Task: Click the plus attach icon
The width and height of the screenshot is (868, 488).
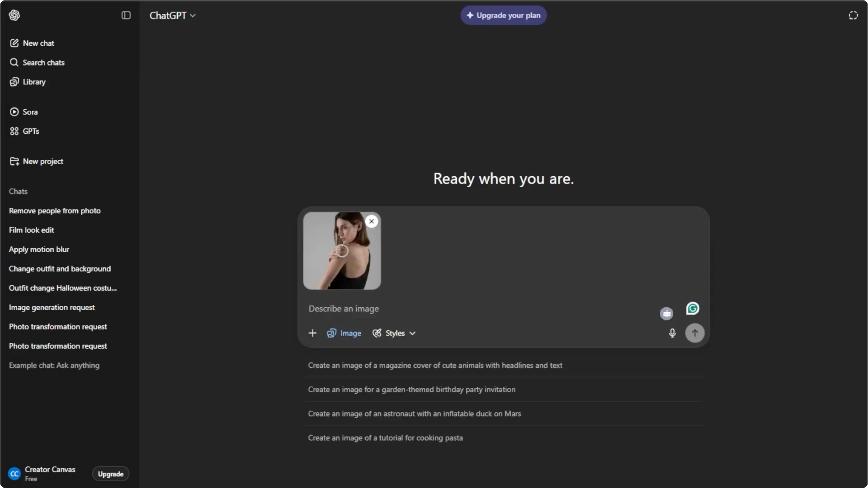Action: click(x=312, y=333)
